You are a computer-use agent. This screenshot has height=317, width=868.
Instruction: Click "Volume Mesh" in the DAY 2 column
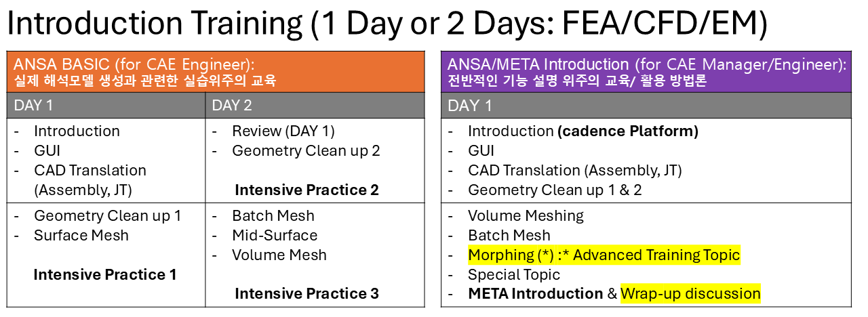pos(279,255)
